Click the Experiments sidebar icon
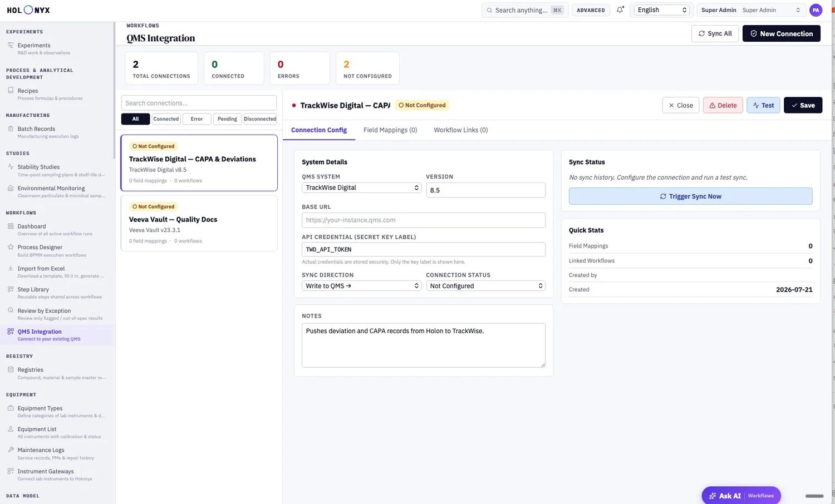 tap(11, 45)
